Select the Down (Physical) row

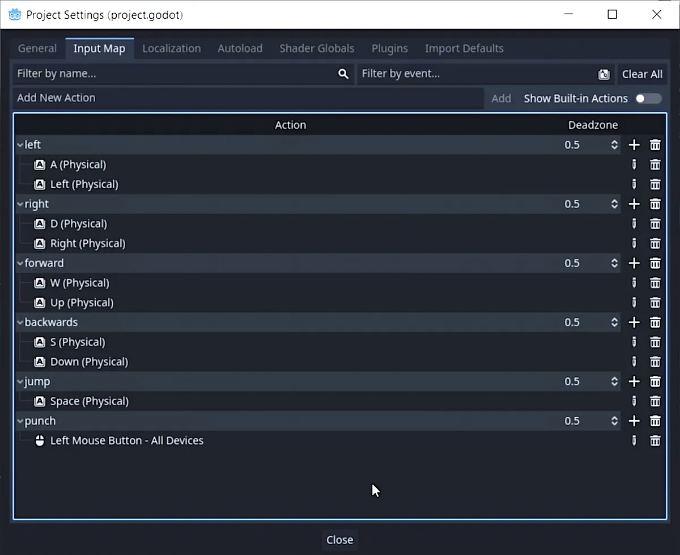click(318, 362)
